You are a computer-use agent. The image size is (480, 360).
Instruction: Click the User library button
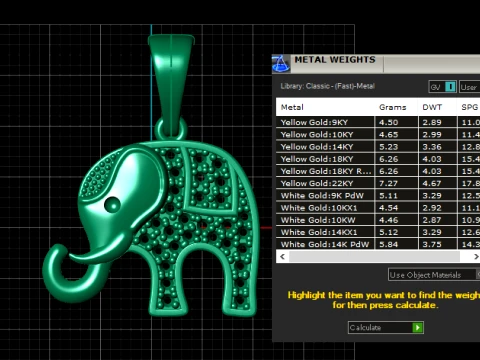pos(469,87)
